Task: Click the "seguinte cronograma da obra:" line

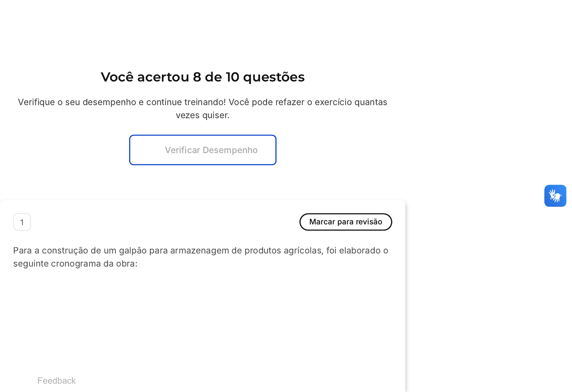Action: point(75,264)
